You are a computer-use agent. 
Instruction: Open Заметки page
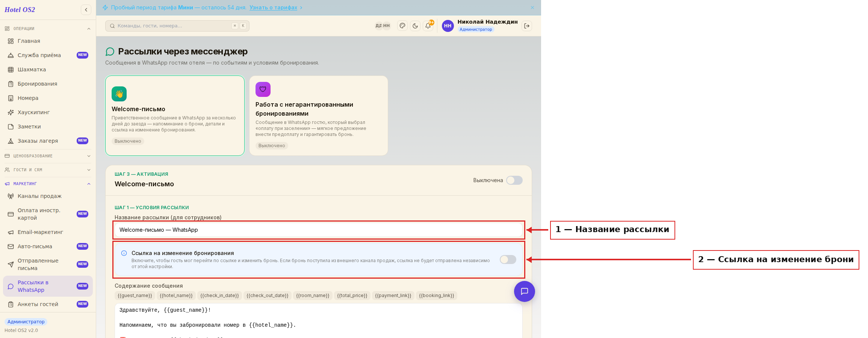(48, 127)
